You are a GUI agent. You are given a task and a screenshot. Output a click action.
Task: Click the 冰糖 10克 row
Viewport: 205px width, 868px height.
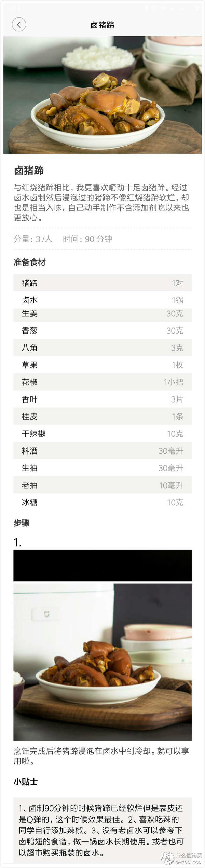(102, 502)
